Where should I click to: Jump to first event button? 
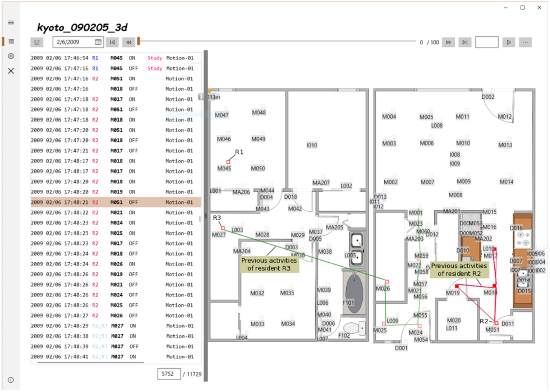(x=112, y=42)
